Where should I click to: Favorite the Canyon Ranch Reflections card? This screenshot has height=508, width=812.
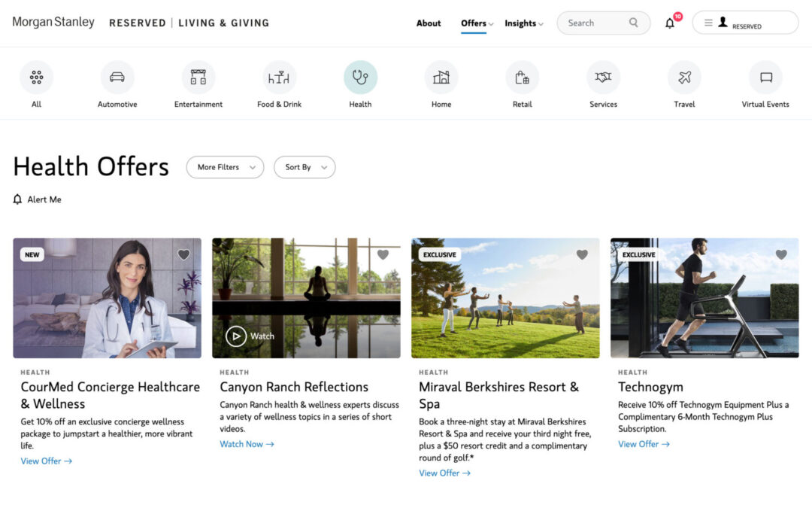coord(383,254)
